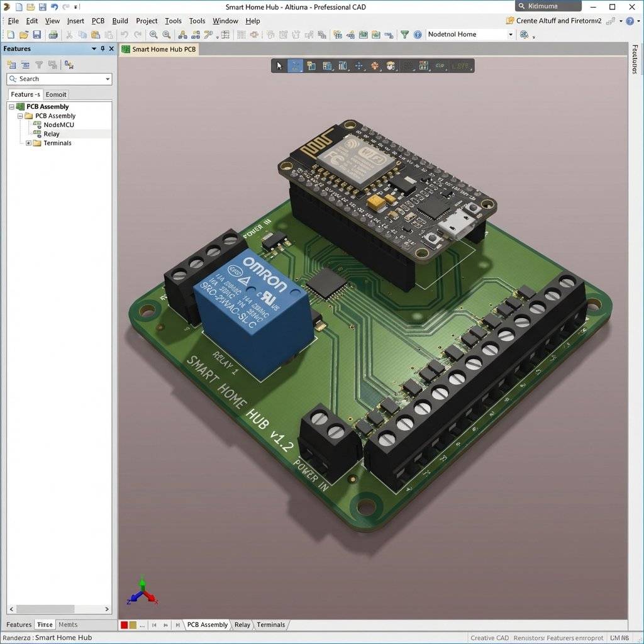Select the Relay node in the Features tree

52,133
